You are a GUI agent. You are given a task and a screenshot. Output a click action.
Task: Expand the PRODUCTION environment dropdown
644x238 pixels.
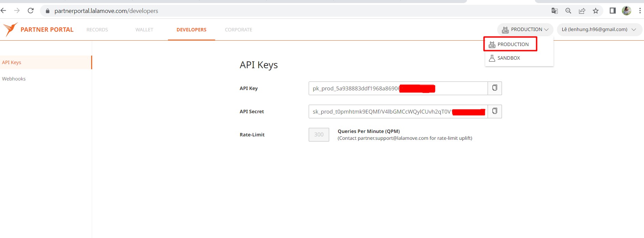click(x=525, y=30)
